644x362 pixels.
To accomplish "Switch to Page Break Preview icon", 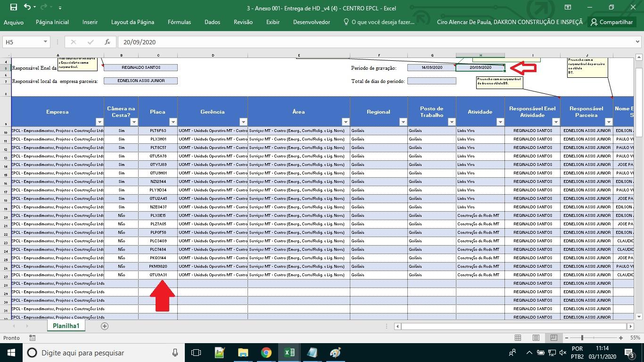I will (554, 338).
